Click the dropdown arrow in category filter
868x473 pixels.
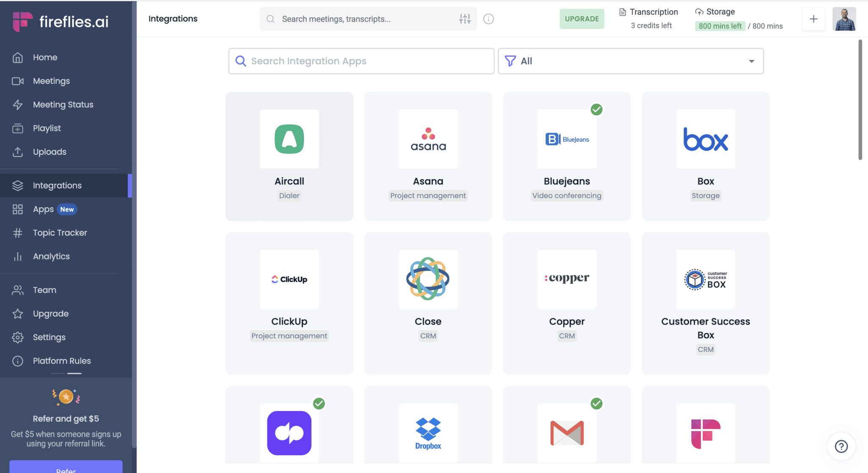click(751, 61)
